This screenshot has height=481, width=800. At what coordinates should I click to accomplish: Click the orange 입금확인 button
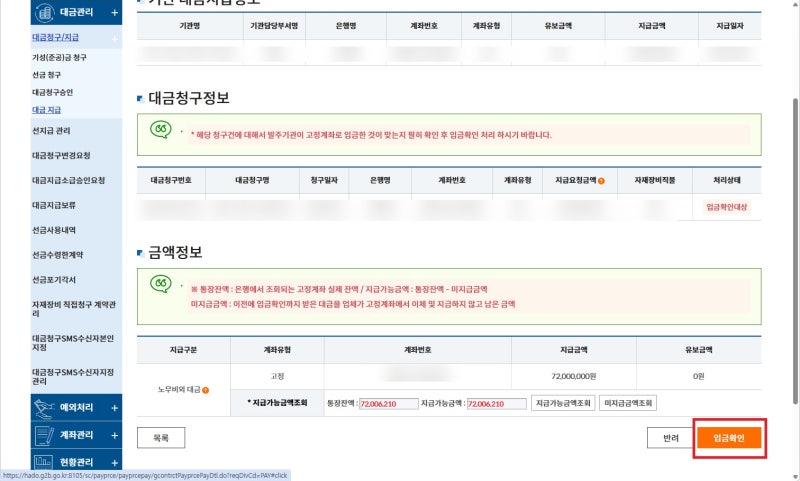coord(729,438)
